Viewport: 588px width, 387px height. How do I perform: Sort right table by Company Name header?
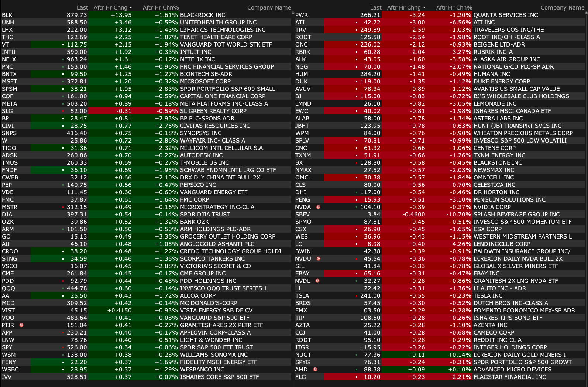562,8
